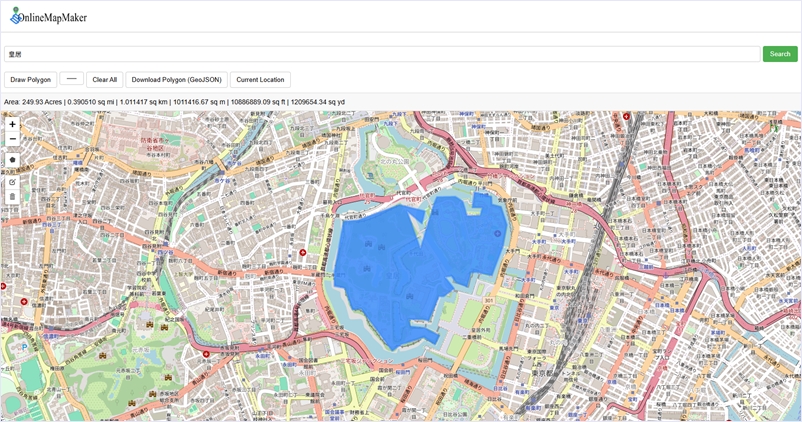Screen dimensions: 802x422
Task: Click the OnlineMapMaker logo
Action: (x=48, y=16)
